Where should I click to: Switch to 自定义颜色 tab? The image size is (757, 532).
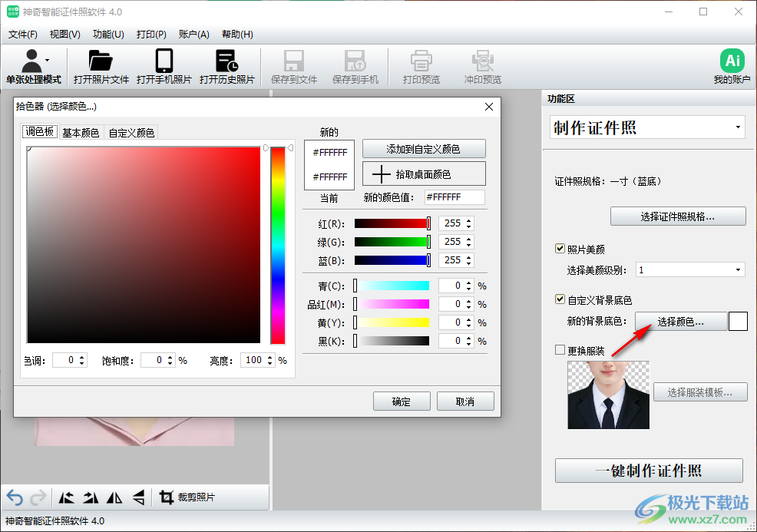(x=131, y=132)
